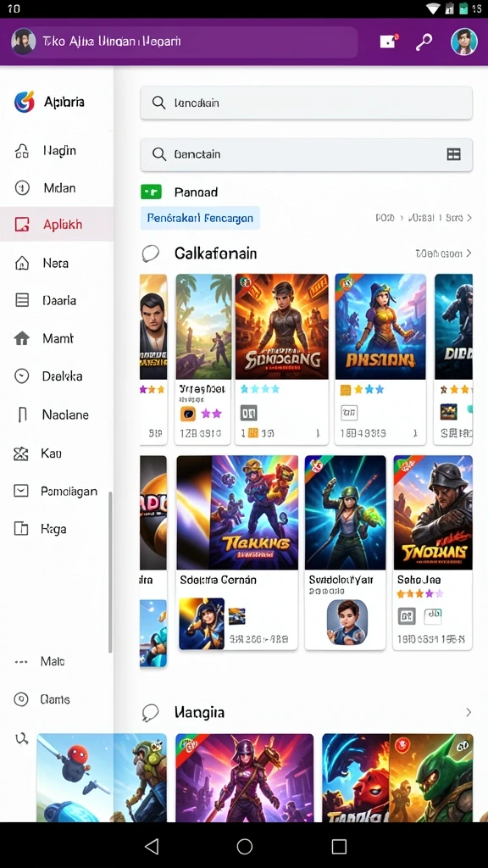The height and width of the screenshot is (868, 488).
Task: Open the Pamolagan envelope icon in sidebar
Action: point(21,491)
